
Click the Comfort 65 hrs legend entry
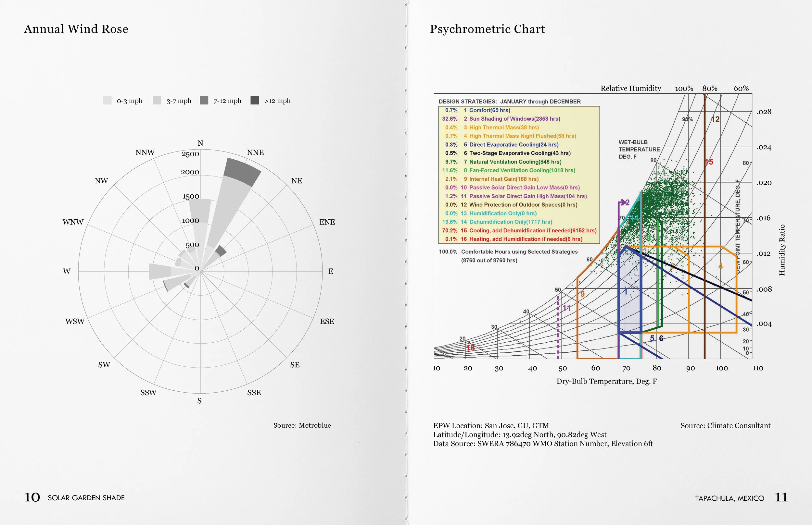coord(489,110)
